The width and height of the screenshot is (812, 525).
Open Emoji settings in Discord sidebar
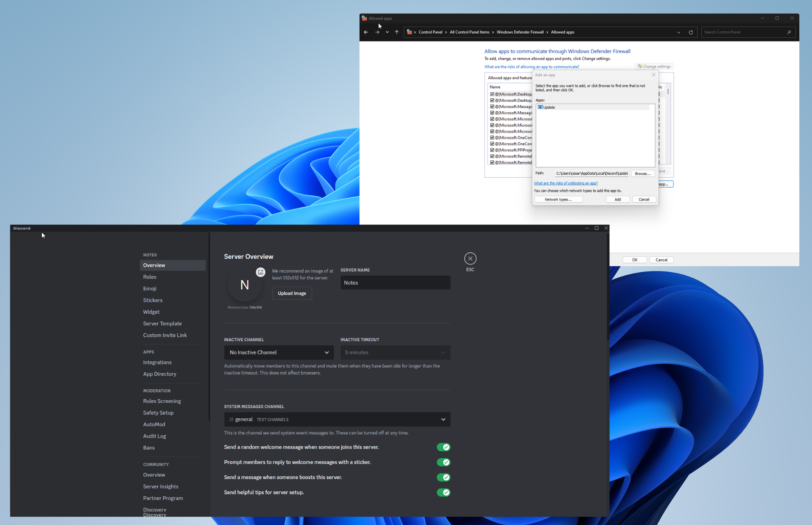pyautogui.click(x=173, y=289)
